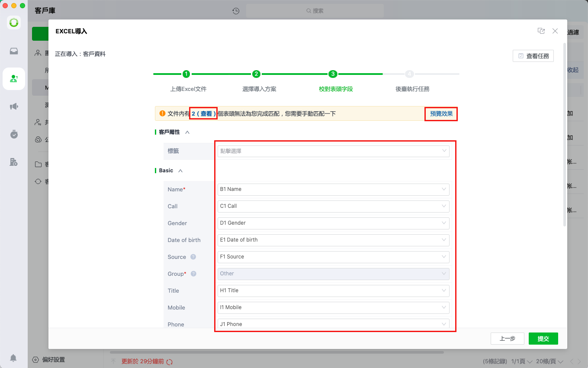Click the notification bell icon

pyautogui.click(x=13, y=358)
